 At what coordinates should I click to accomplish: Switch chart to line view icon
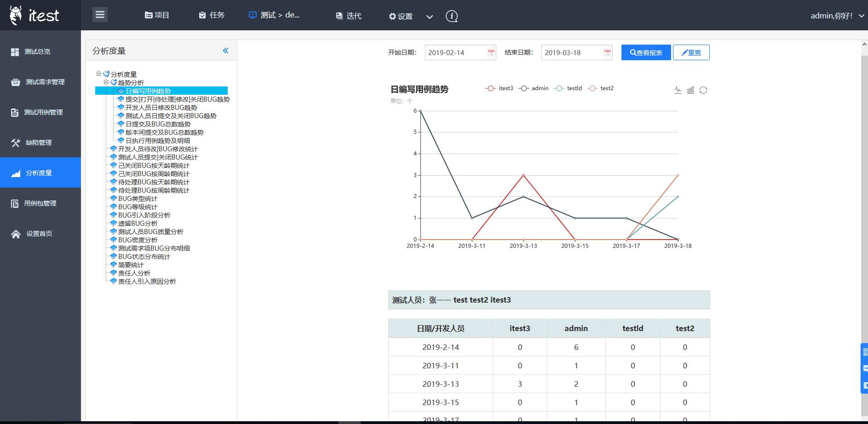point(678,90)
